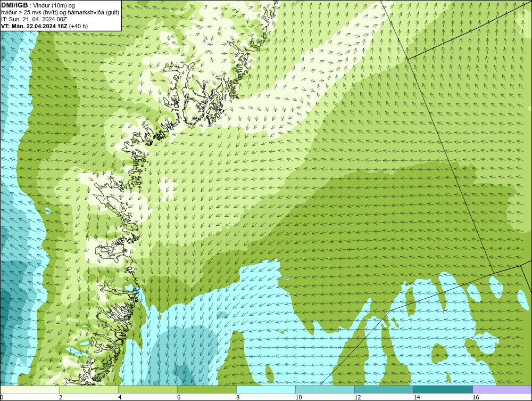Click the 14–16 m/s dark teal swatch
Viewport: 532px width, 401px height.
(x=443, y=389)
